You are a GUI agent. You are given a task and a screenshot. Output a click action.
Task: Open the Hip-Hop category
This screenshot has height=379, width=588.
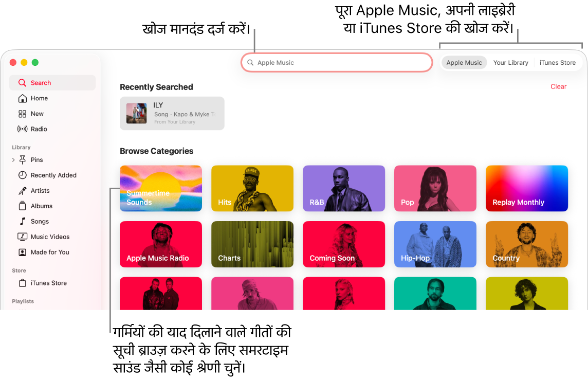coord(435,244)
